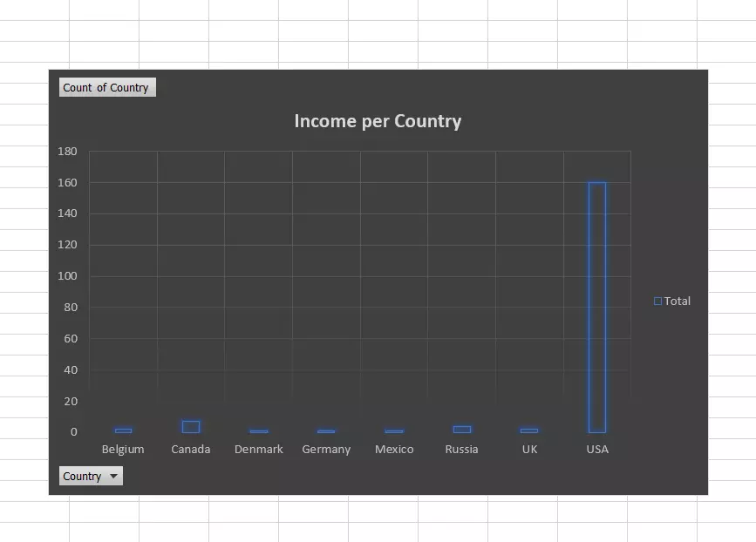The image size is (756, 542).
Task: Click the horizontal category axis labels
Action: tap(360, 449)
